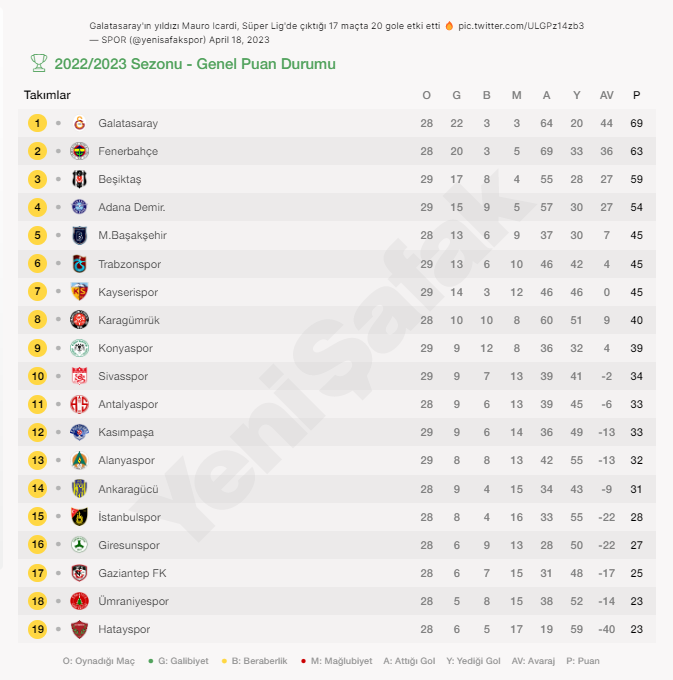673x680 pixels.
Task: Click the Takımlar column header
Action: (x=47, y=95)
